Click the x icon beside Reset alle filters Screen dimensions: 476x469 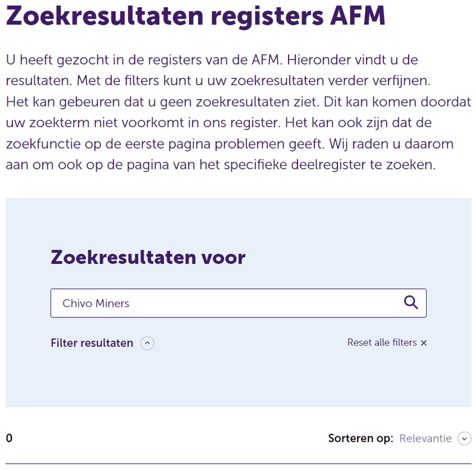pos(424,343)
